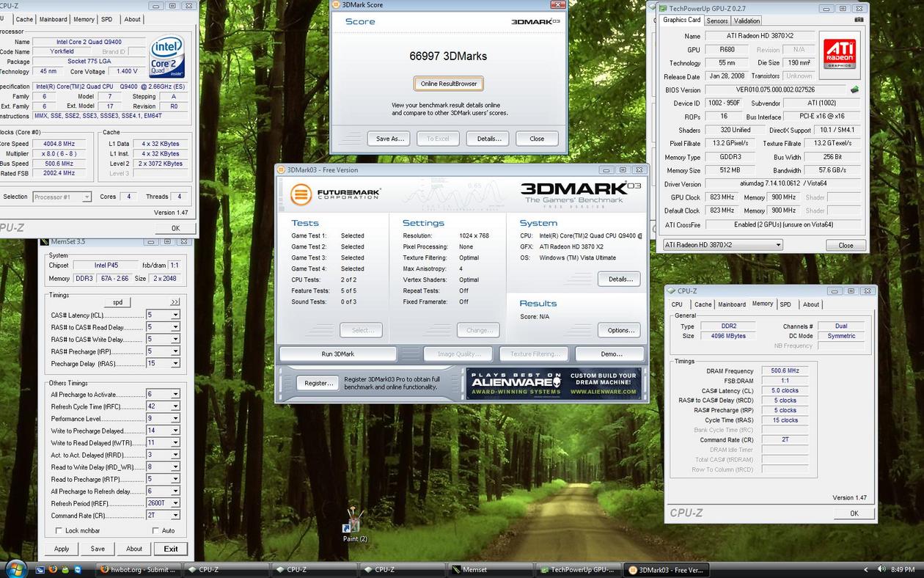Open the Validation tab in GPU-Z
The height and width of the screenshot is (578, 924).
747,21
